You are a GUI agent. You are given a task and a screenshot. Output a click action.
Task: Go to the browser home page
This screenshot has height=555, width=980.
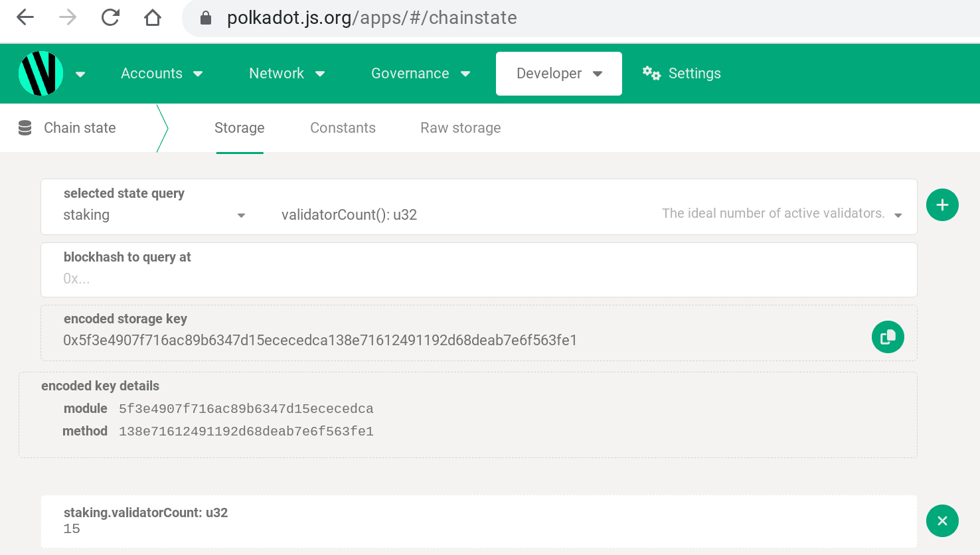152,18
